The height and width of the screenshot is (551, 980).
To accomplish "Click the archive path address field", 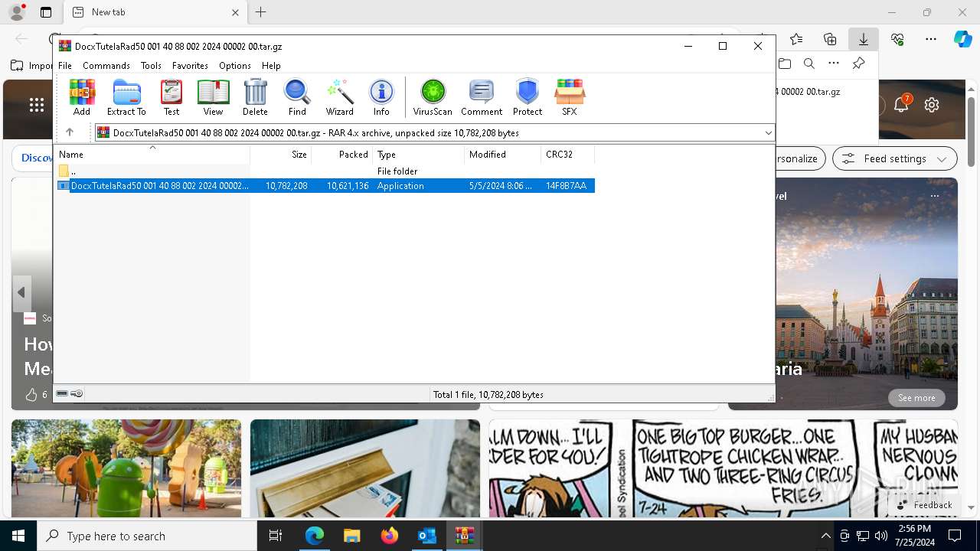I will (434, 133).
